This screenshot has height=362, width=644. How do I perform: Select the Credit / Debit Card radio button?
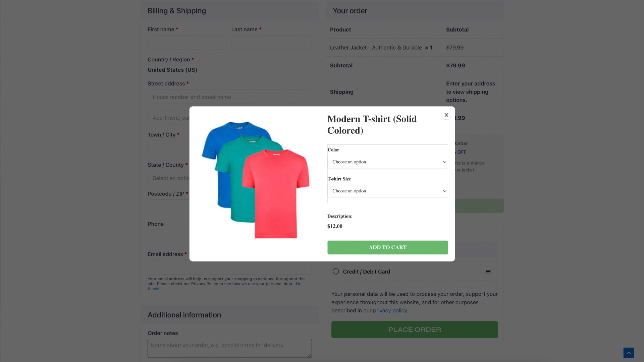[336, 271]
